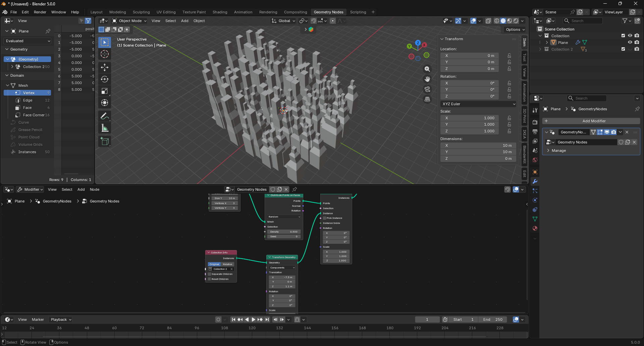Hide the Plane object in outliner
Screen dimensions: 644x346
click(x=630, y=43)
